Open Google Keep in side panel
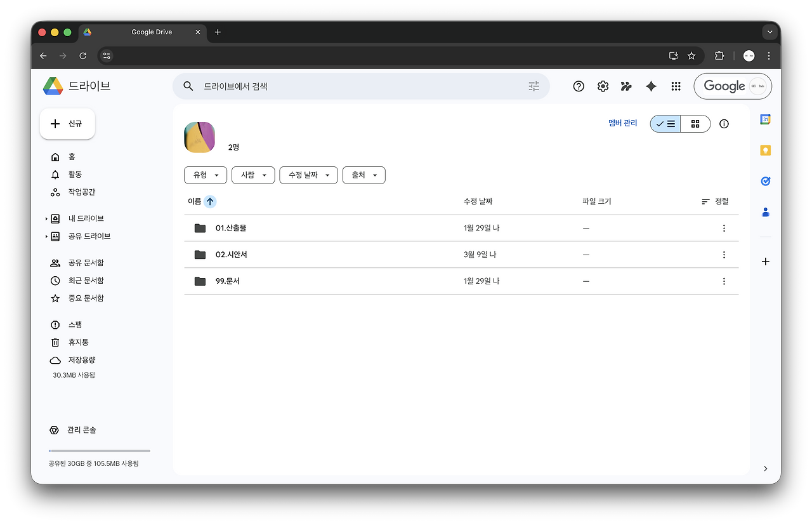This screenshot has width=812, height=525. click(x=766, y=150)
